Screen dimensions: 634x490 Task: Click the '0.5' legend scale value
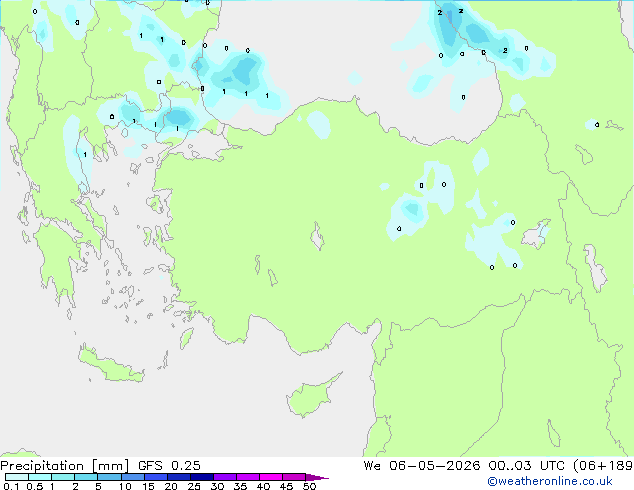(35, 486)
